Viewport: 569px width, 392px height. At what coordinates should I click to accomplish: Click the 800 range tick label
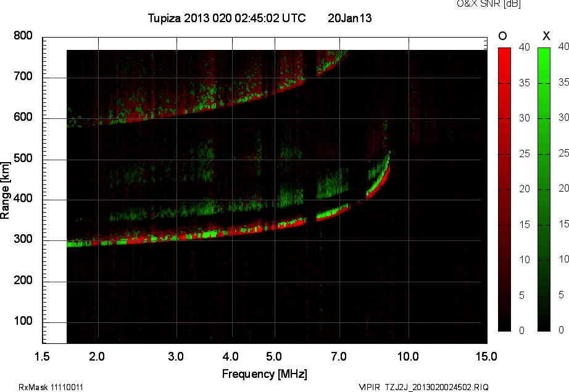[x=23, y=36]
